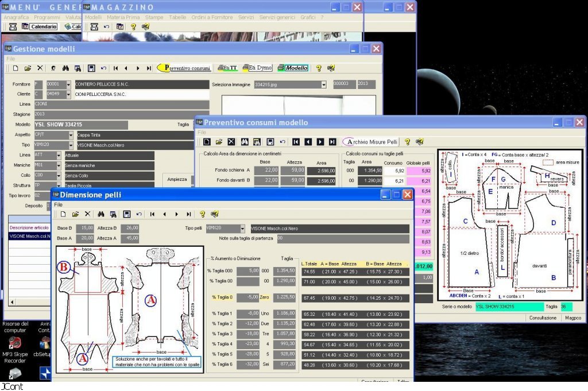Click the save icon in Dimensione pelli toolbar
This screenshot has height=391, width=588.
point(126,214)
